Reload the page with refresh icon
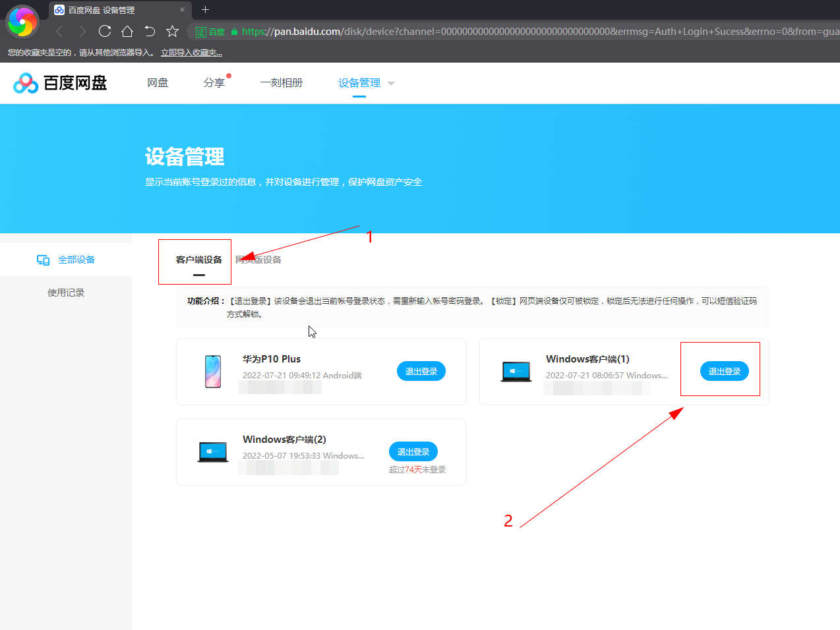The image size is (840, 630). (105, 31)
